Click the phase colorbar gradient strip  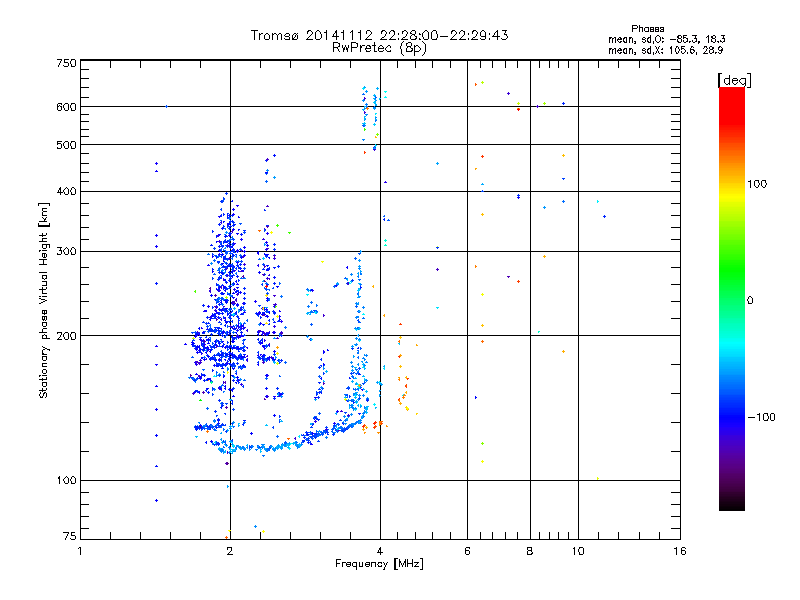click(732, 299)
